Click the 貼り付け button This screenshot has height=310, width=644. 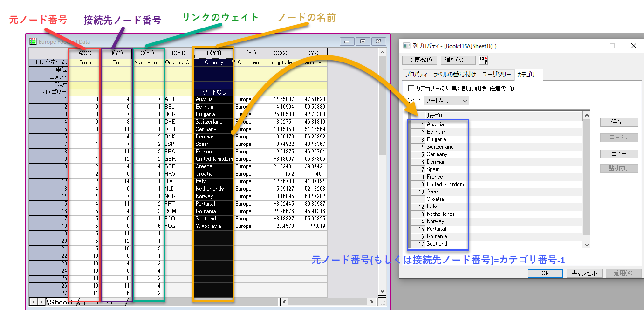click(x=619, y=168)
